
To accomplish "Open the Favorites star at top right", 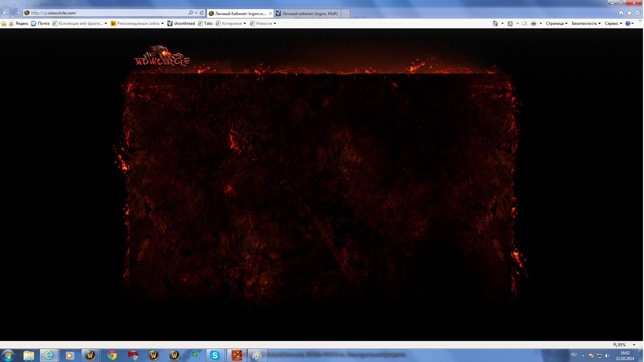I will coord(629,13).
